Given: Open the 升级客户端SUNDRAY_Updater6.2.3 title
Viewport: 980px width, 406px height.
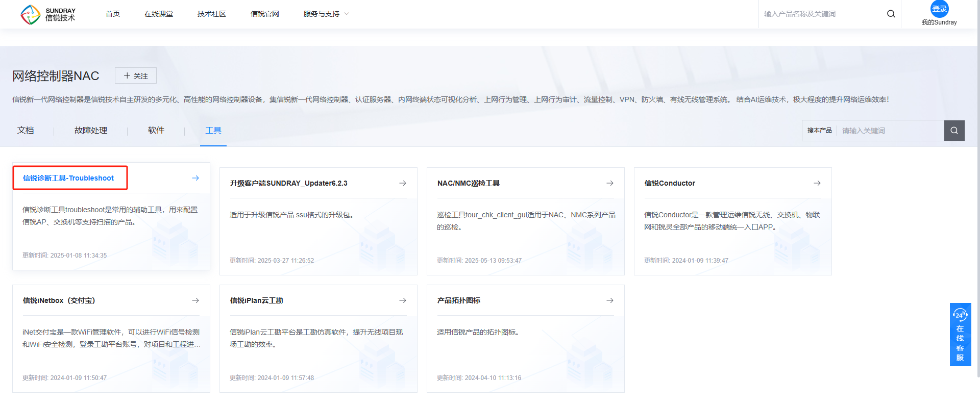Looking at the screenshot, I should pos(289,183).
